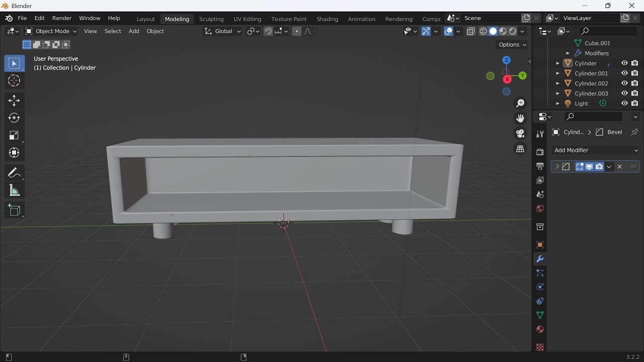Click the zoom view magnifier icon
644x362 pixels.
[520, 103]
